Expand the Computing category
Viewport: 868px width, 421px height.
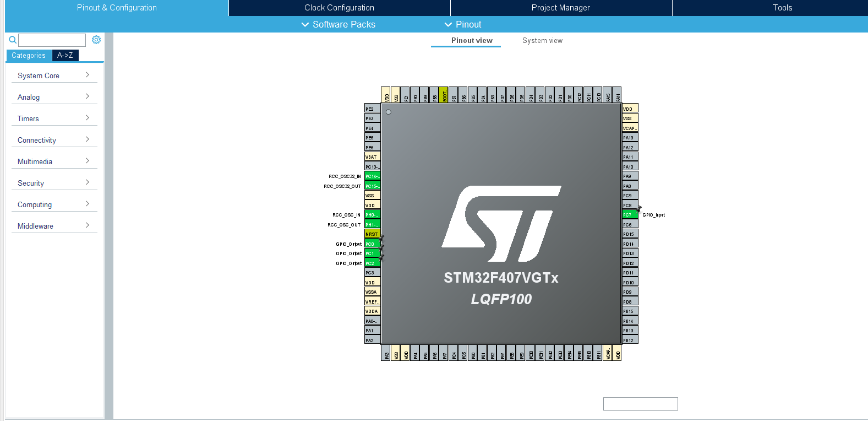(54, 204)
